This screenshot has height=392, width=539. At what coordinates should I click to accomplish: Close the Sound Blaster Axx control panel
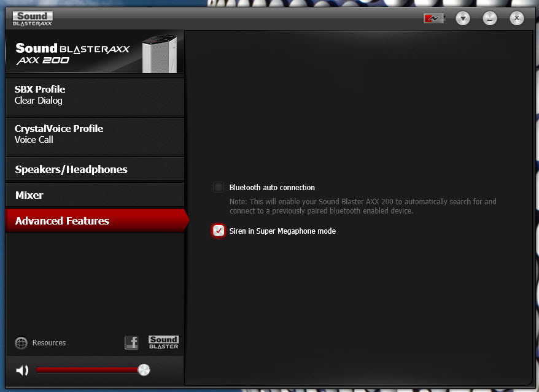click(517, 18)
